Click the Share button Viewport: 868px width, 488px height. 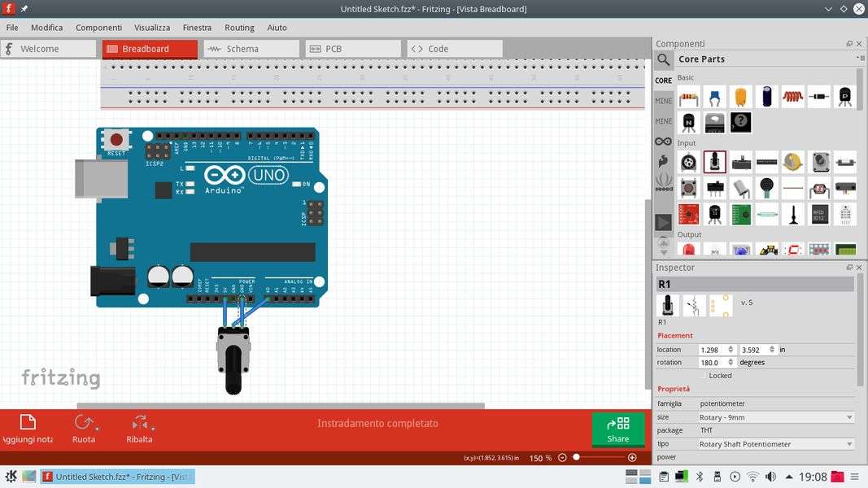[x=617, y=429]
